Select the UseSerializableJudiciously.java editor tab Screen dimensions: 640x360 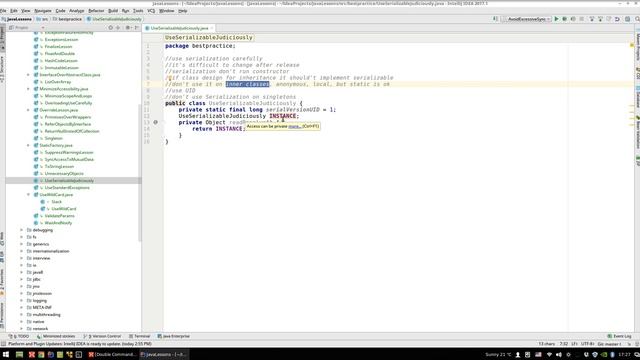pos(180,28)
